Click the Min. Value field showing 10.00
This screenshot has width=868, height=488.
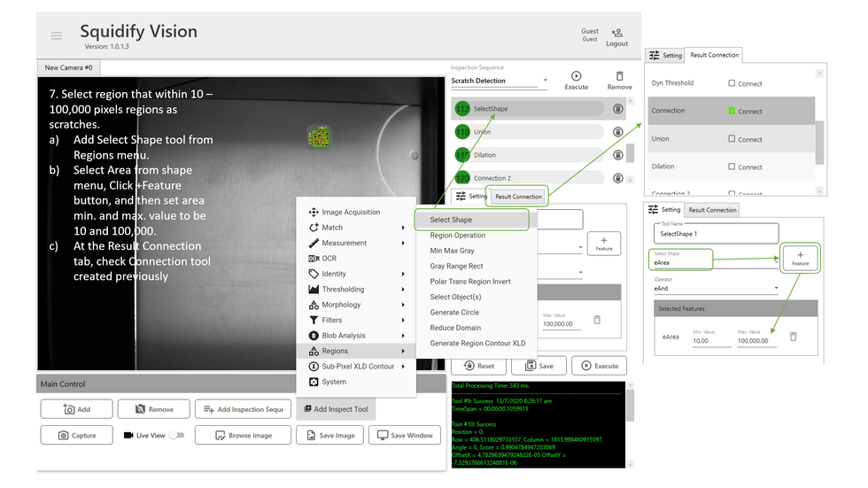(x=712, y=341)
